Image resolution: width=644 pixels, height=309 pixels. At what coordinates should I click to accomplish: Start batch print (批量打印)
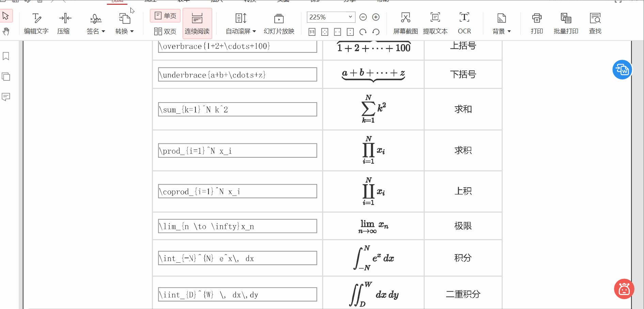pos(566,22)
